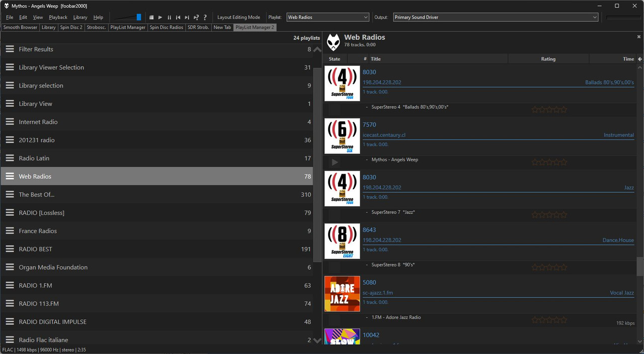Click the drag handle icon of France Radios
Viewport: 644px width, 354px height.
click(10, 231)
